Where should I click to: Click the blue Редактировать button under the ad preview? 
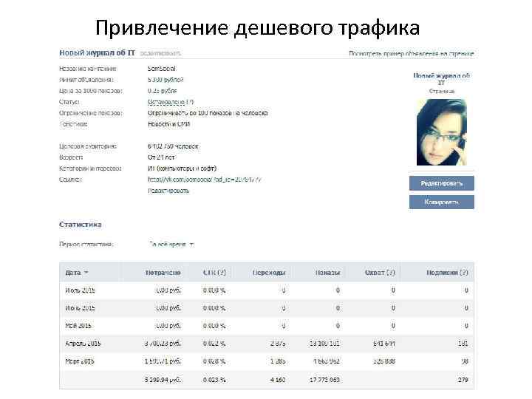point(441,183)
